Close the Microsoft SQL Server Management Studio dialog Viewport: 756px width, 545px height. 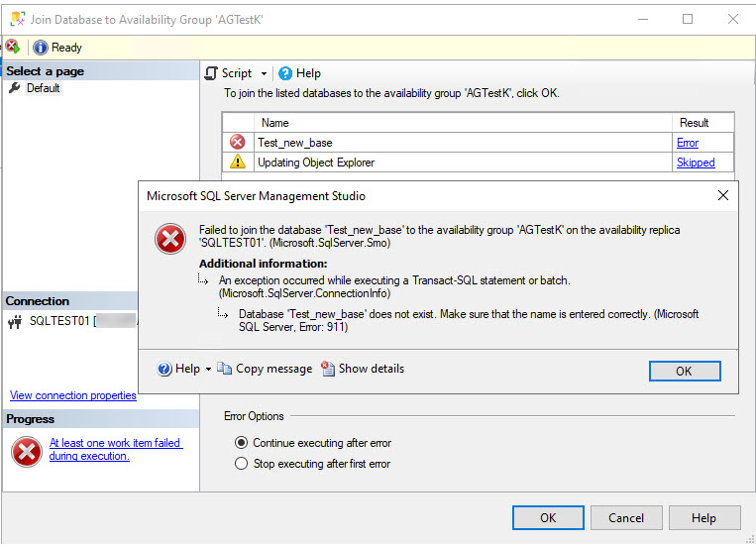tap(722, 195)
